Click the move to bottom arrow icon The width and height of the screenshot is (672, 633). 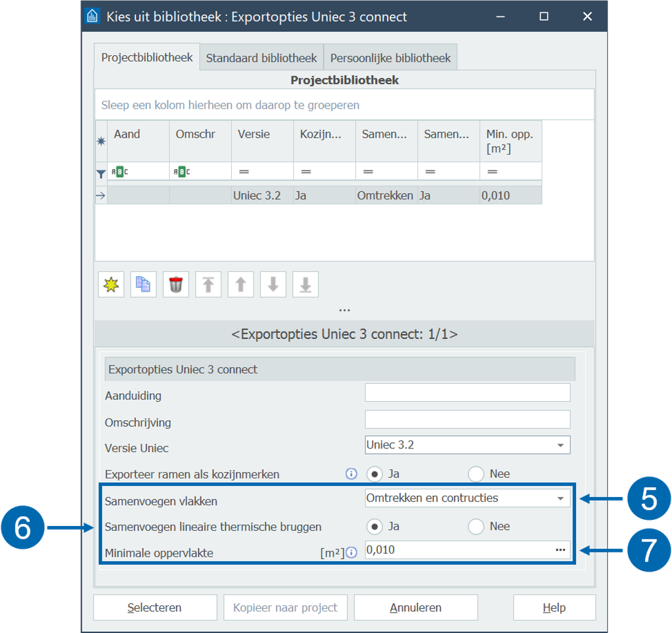click(x=306, y=285)
